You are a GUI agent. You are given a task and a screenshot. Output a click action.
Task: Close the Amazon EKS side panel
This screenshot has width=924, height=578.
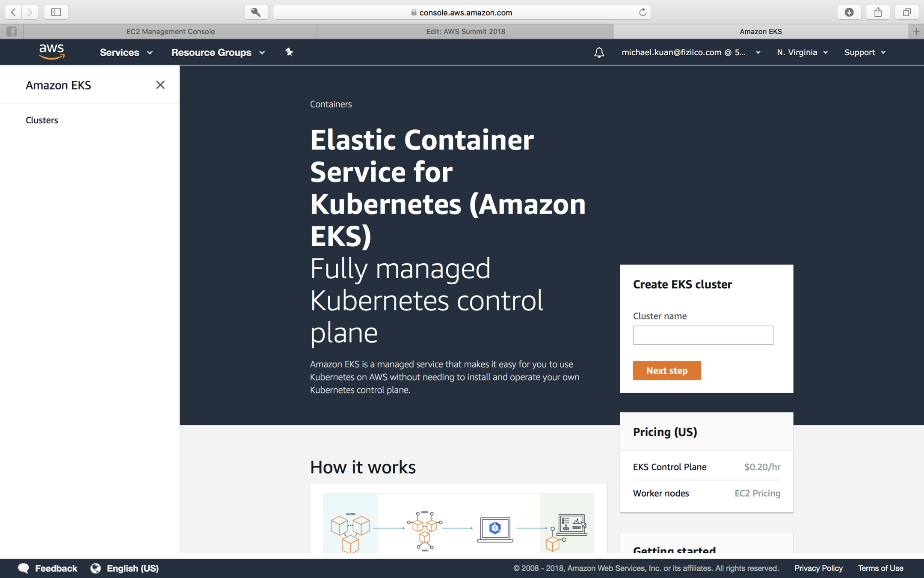(x=160, y=85)
